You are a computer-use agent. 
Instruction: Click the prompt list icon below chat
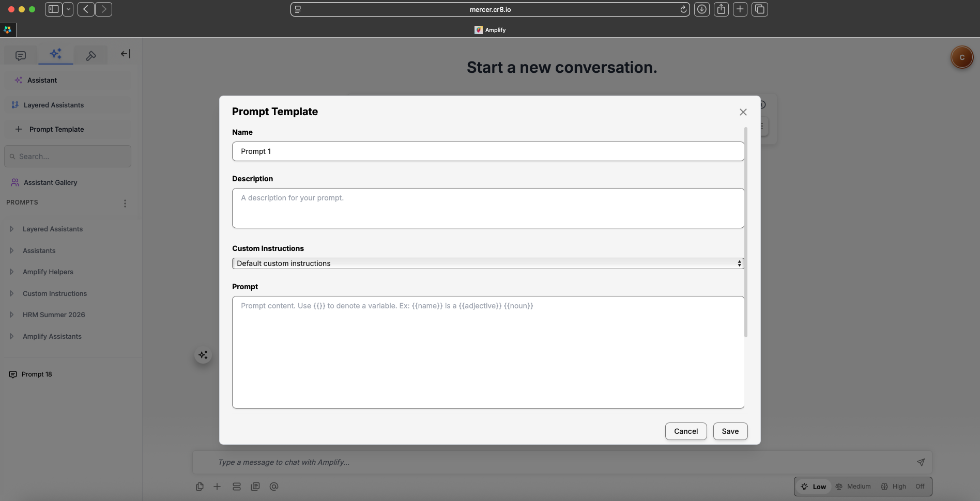click(255, 487)
